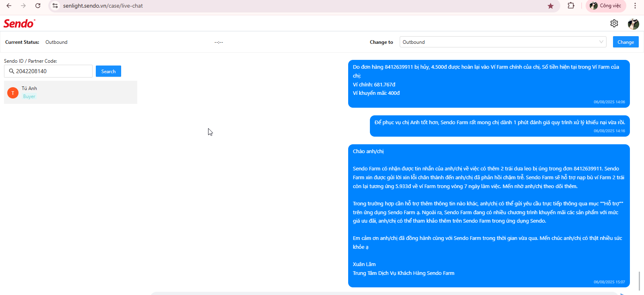Click the timestamp 06/08/2025 14:06

[609, 102]
